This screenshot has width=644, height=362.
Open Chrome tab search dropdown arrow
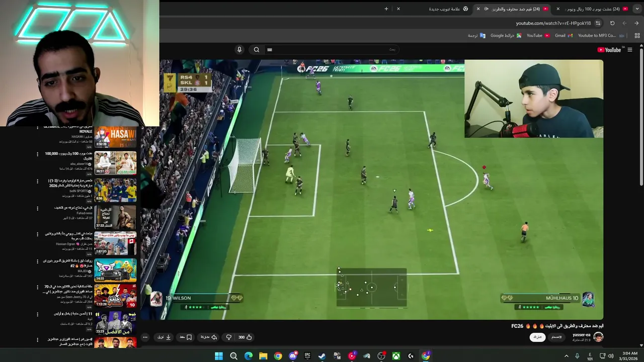(637, 9)
